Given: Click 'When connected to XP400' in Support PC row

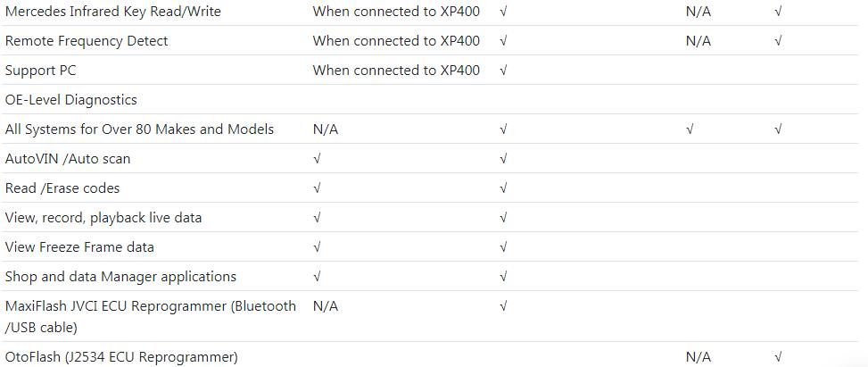Looking at the screenshot, I should pyautogui.click(x=396, y=71).
